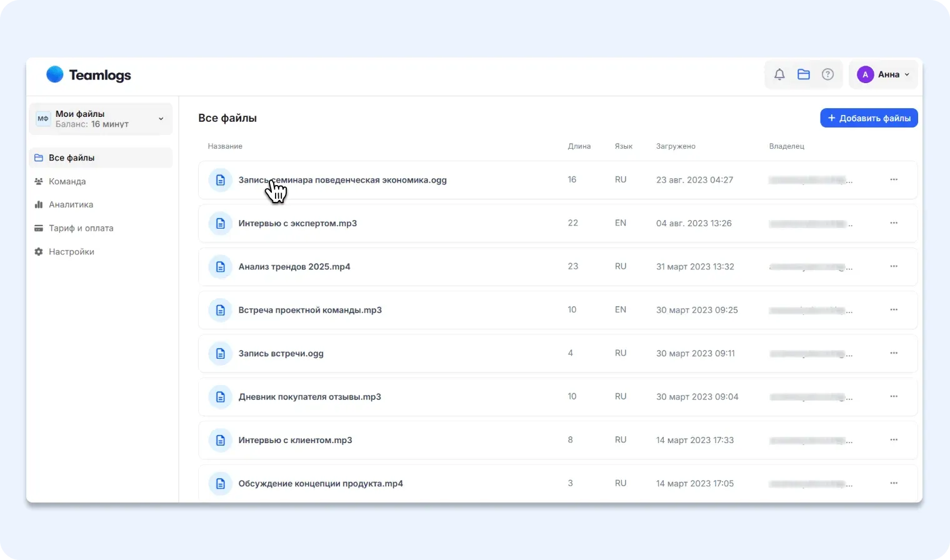
Task: Click the Teamlogs logo
Action: [x=89, y=75]
